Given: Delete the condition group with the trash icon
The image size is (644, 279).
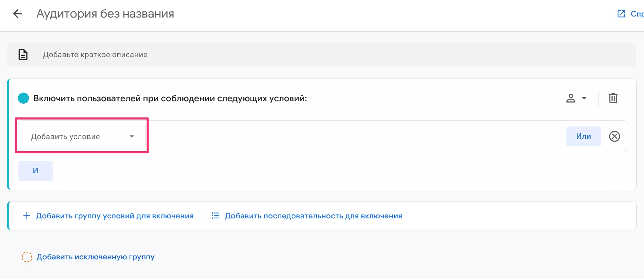Looking at the screenshot, I should click(613, 98).
